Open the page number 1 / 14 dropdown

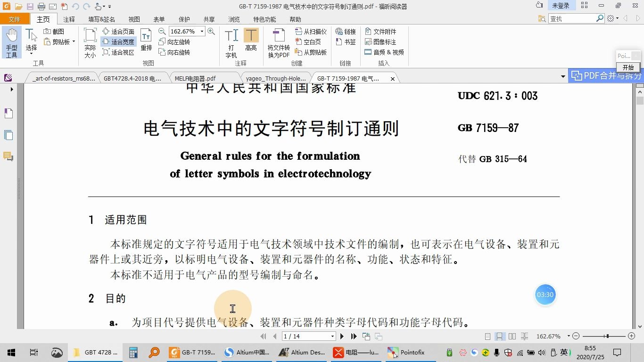click(332, 336)
